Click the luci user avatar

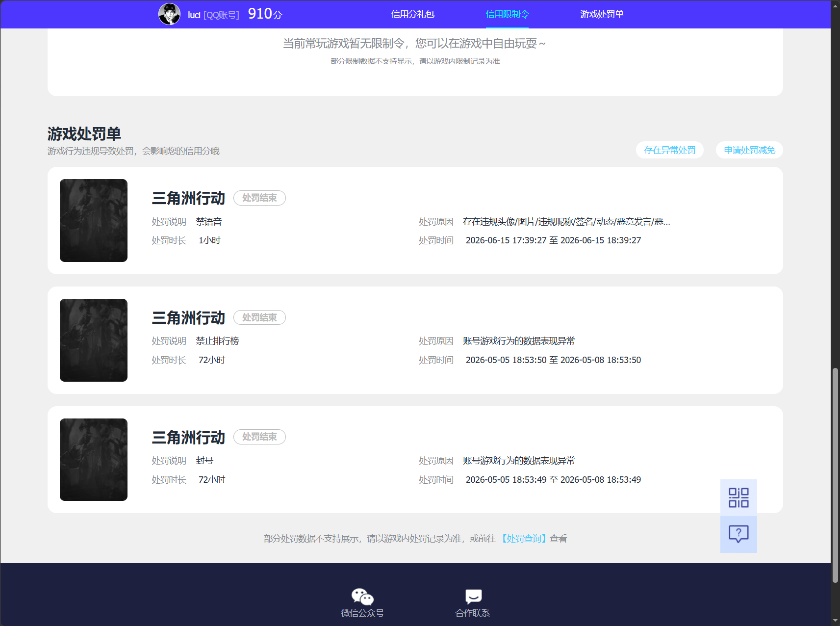click(x=169, y=14)
